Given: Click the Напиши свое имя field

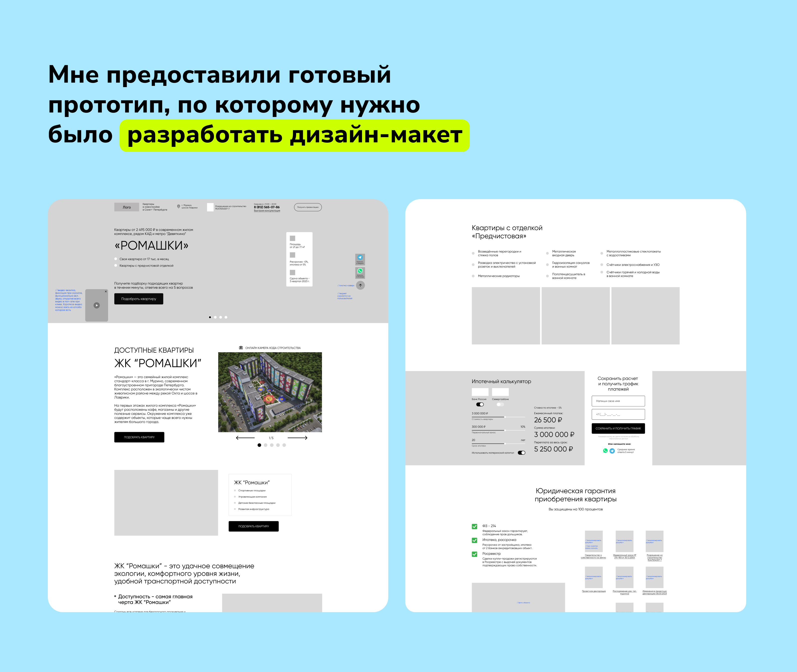Looking at the screenshot, I should 618,401.
